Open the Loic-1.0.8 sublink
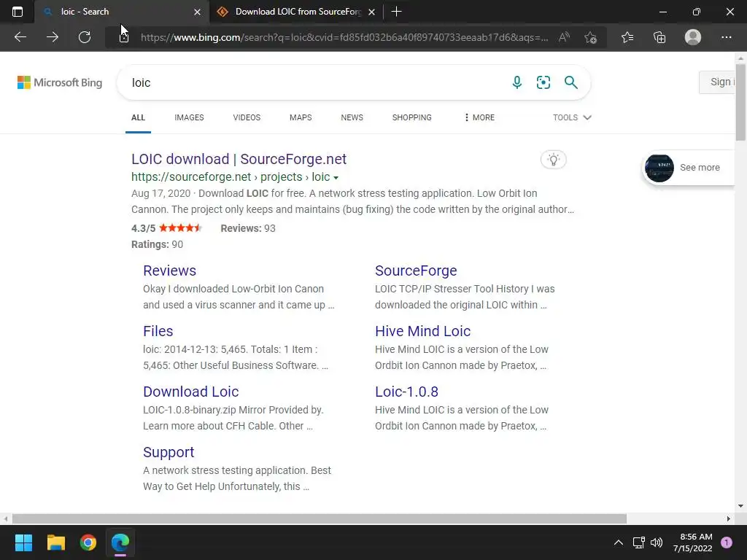This screenshot has width=747, height=560. click(406, 392)
